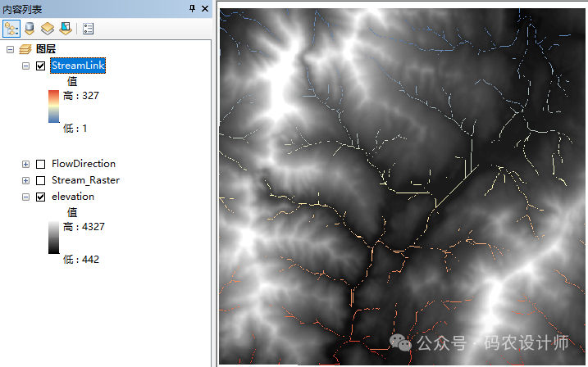Uncheck the elevation layer visibility
The width and height of the screenshot is (588, 367).
40,197
